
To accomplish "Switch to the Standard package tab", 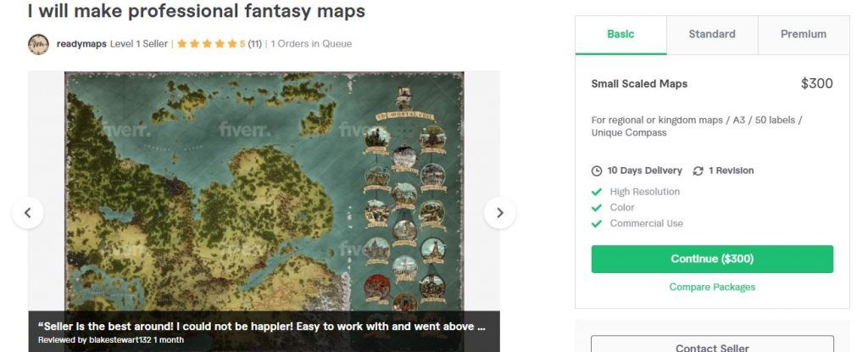I will click(x=712, y=35).
